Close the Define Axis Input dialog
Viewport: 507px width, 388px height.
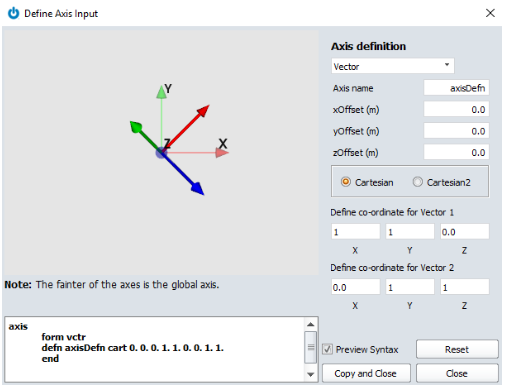[490, 13]
